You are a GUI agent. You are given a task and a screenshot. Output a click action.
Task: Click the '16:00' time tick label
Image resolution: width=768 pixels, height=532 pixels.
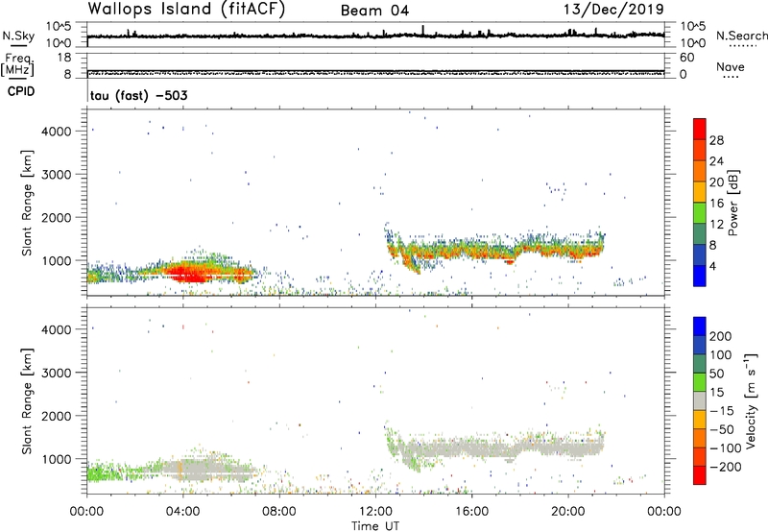(471, 512)
